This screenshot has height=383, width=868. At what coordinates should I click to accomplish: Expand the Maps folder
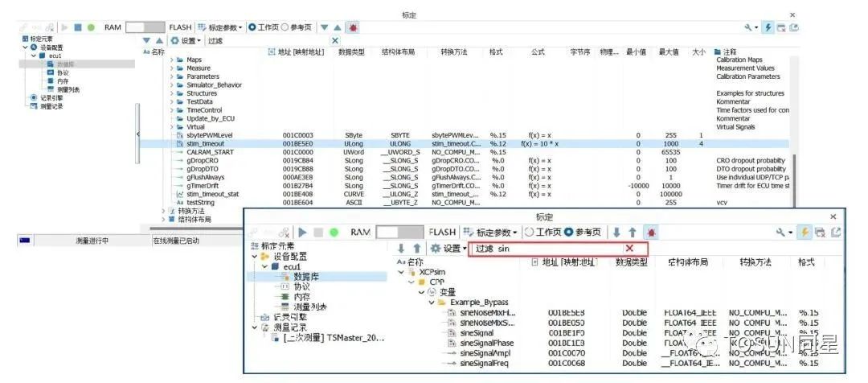coord(171,60)
